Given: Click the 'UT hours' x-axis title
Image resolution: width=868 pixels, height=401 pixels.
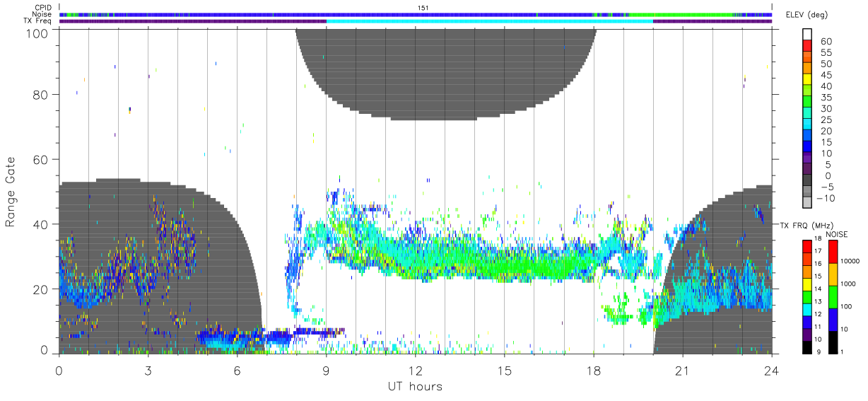Looking at the screenshot, I should point(415,386).
